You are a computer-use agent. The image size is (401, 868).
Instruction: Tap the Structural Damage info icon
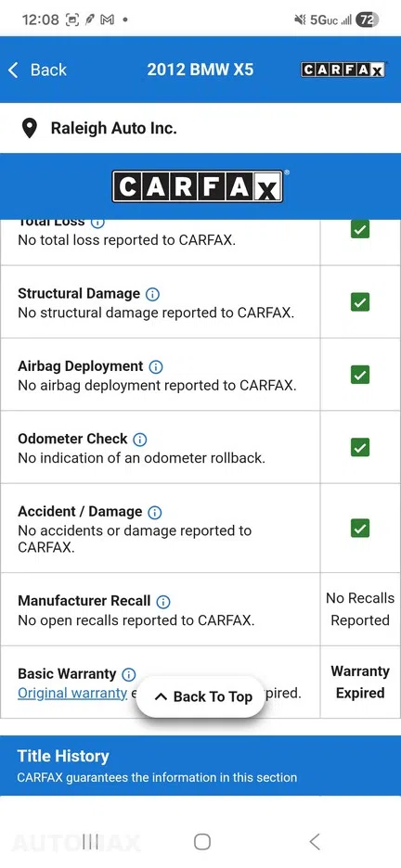pos(152,294)
